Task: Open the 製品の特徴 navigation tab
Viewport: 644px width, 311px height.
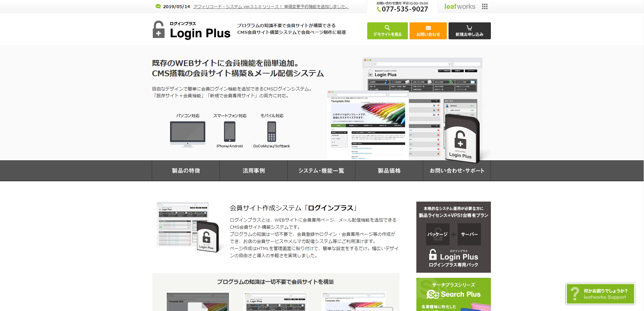Action: [x=186, y=171]
